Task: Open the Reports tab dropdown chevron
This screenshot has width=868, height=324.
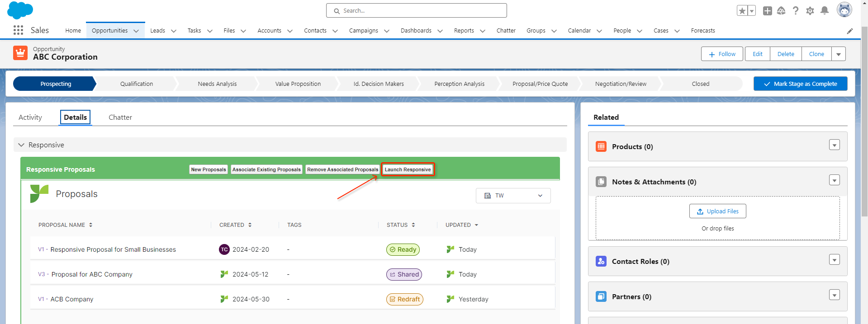Action: 483,31
